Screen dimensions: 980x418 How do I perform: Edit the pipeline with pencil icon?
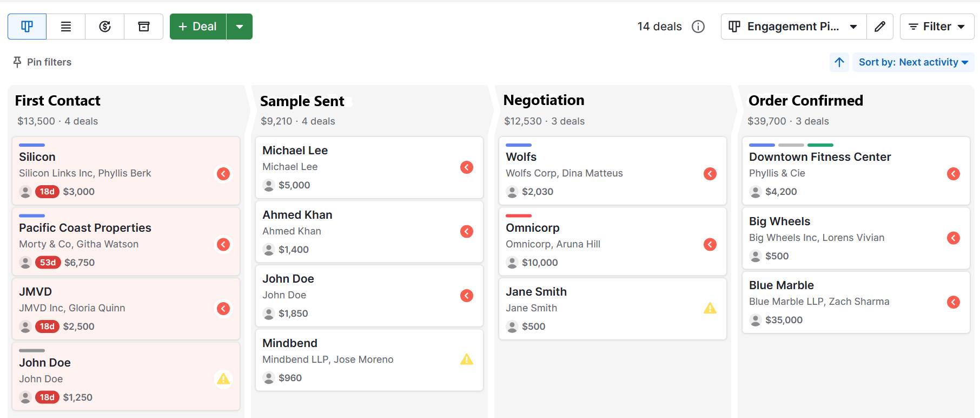880,27
